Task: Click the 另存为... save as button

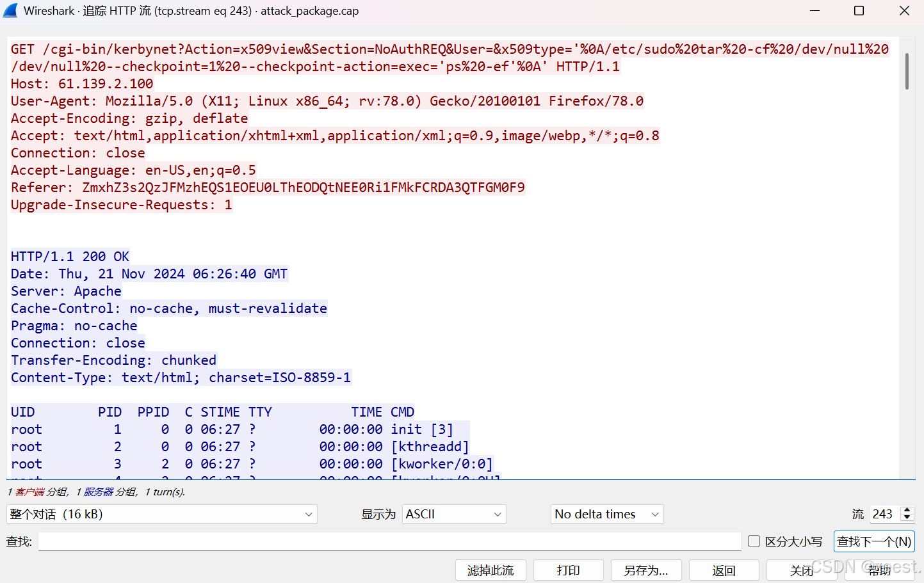Action: pos(646,570)
